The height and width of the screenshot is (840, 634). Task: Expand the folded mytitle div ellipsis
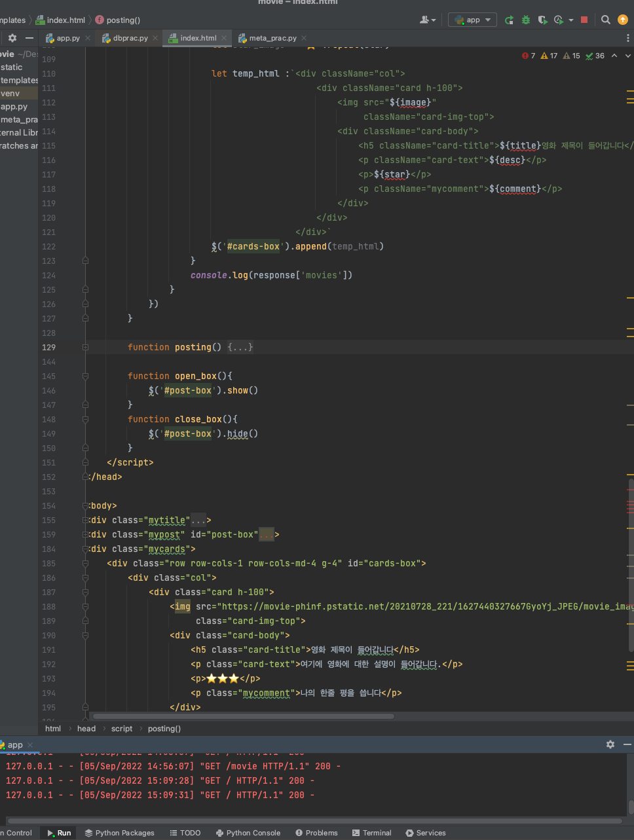coord(198,520)
